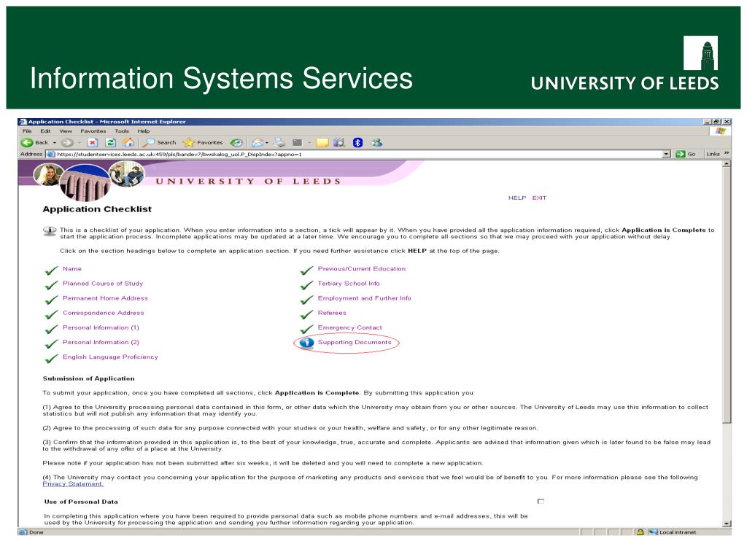Open the Help menu

pos(144,131)
